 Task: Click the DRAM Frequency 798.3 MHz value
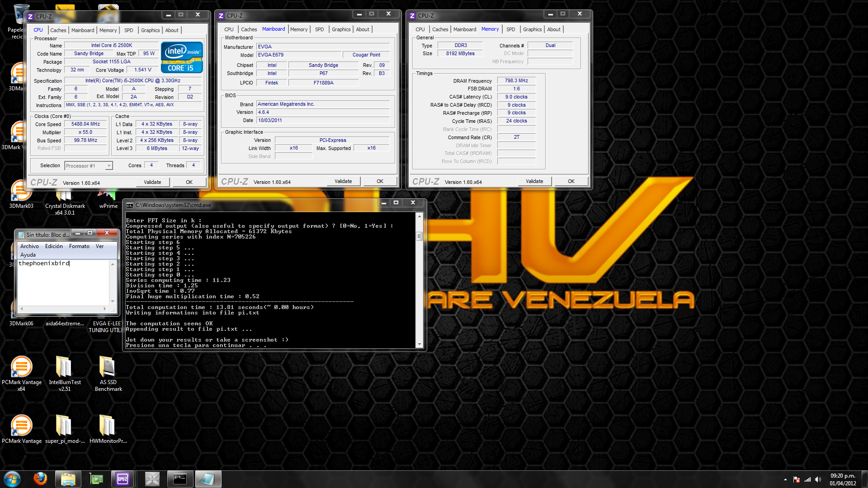point(516,81)
